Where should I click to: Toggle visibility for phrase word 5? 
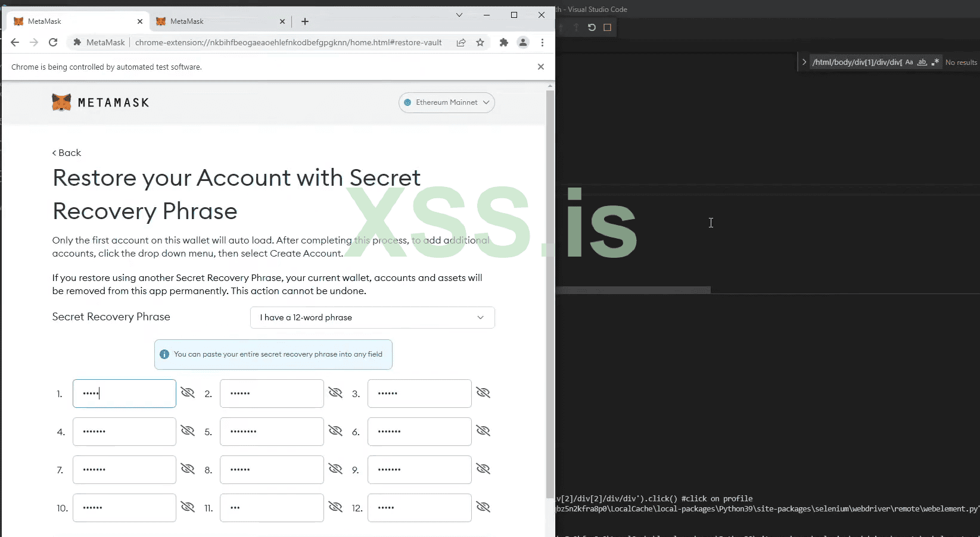(335, 431)
